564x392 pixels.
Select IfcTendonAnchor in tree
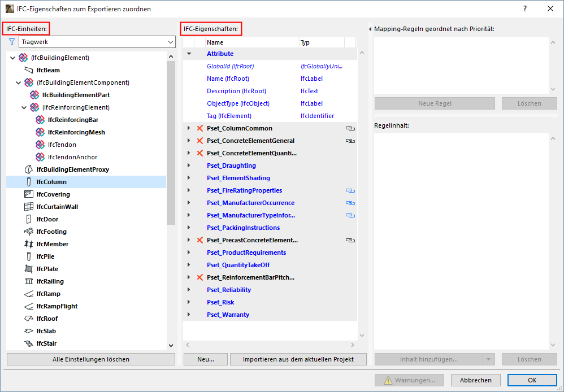pyautogui.click(x=72, y=157)
